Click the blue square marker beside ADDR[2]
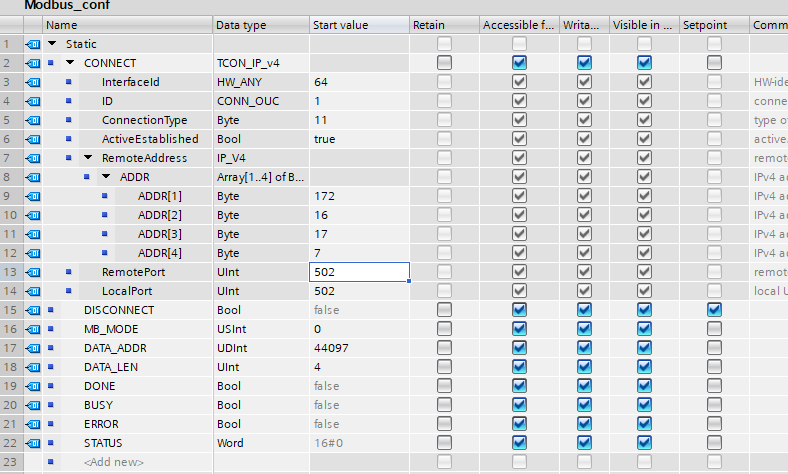 pyautogui.click(x=105, y=215)
